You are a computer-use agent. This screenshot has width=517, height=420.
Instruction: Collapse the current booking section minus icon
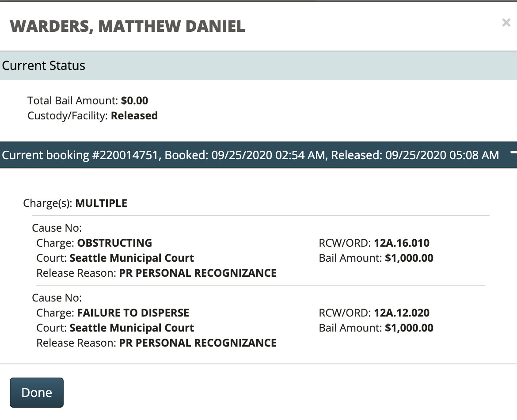pos(513,153)
